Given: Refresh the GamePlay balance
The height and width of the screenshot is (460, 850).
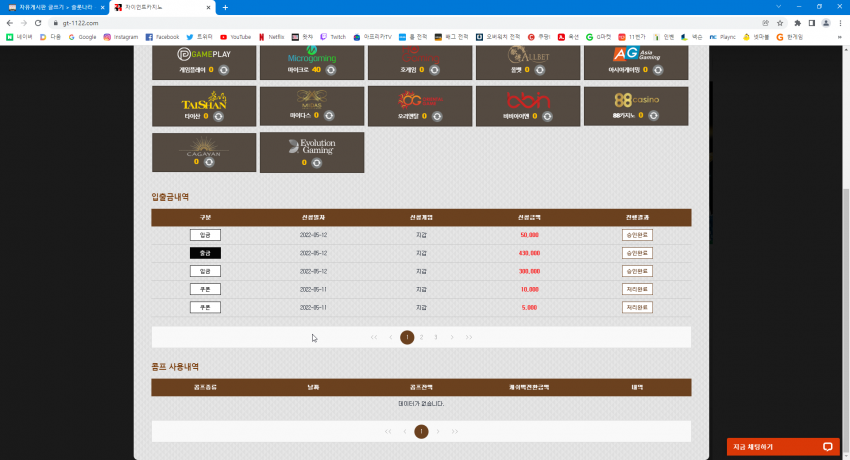Looking at the screenshot, I should pos(223,70).
